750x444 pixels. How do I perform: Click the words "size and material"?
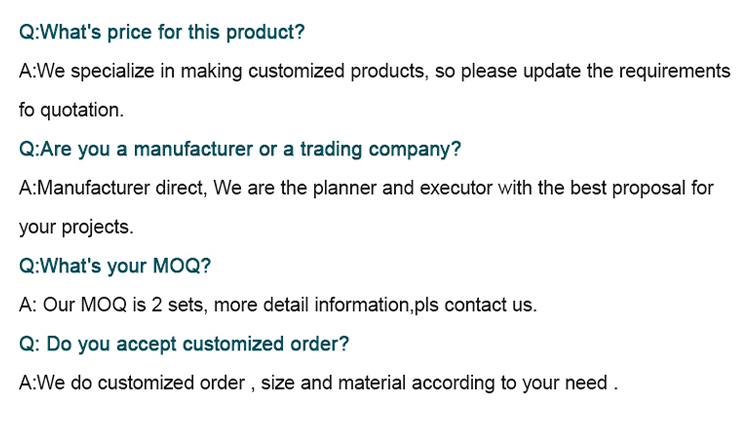tap(325, 383)
